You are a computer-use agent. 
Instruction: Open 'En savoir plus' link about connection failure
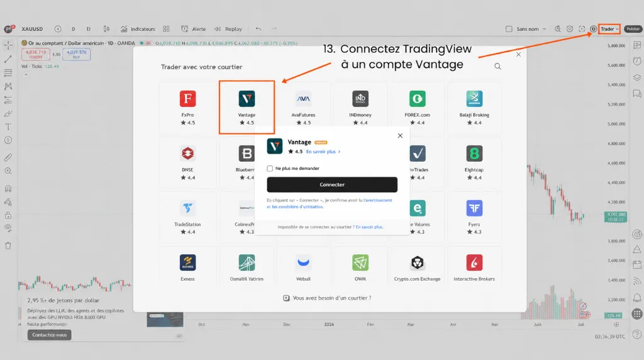(x=369, y=227)
